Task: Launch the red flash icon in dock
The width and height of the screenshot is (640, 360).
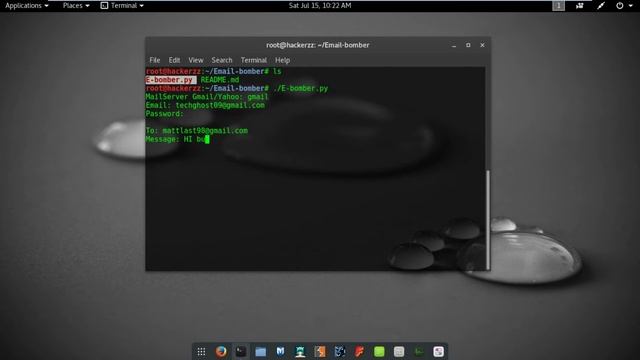Action: [x=359, y=351]
